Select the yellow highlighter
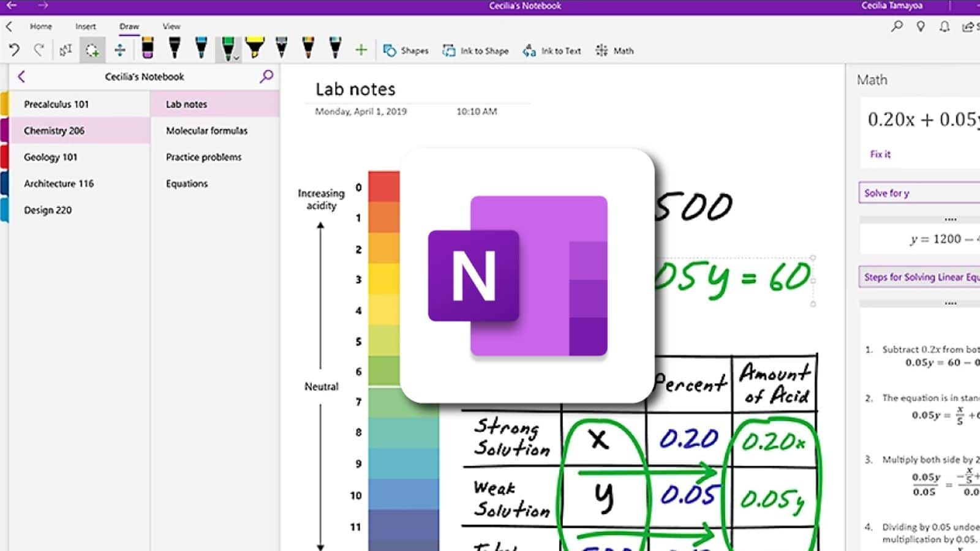Viewport: 980px width, 551px height. pos(254,48)
